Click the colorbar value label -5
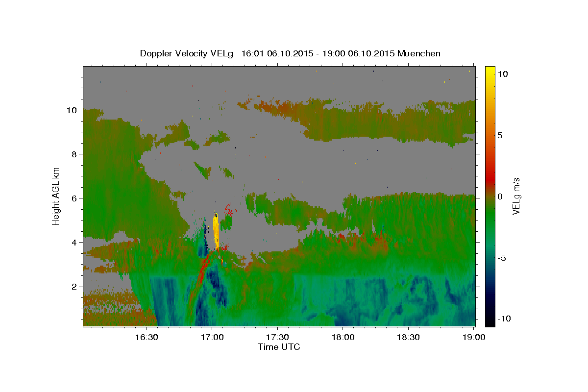This screenshot has height=392, width=588. pyautogui.click(x=503, y=258)
